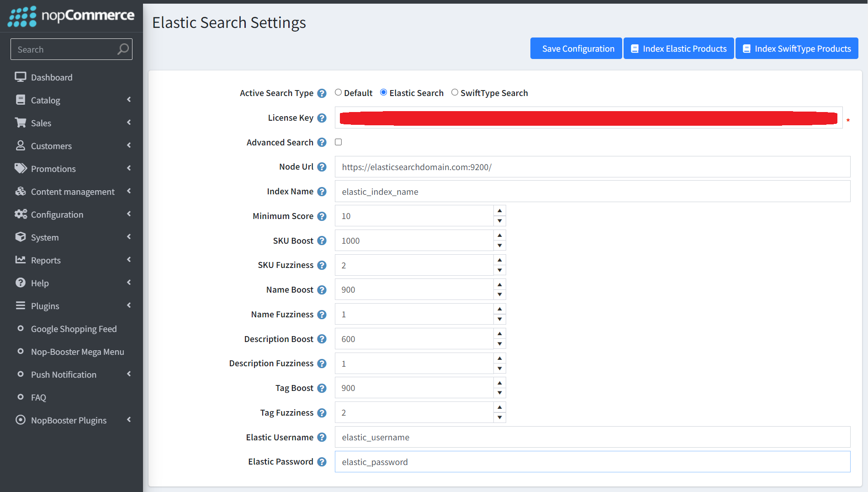This screenshot has height=492, width=868.
Task: Click help icon next to Minimum Score
Action: [322, 216]
